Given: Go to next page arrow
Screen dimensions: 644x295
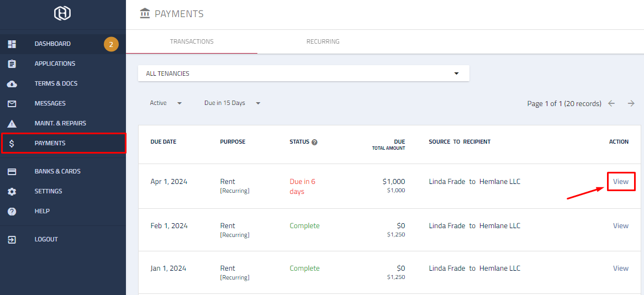Looking at the screenshot, I should pos(631,103).
